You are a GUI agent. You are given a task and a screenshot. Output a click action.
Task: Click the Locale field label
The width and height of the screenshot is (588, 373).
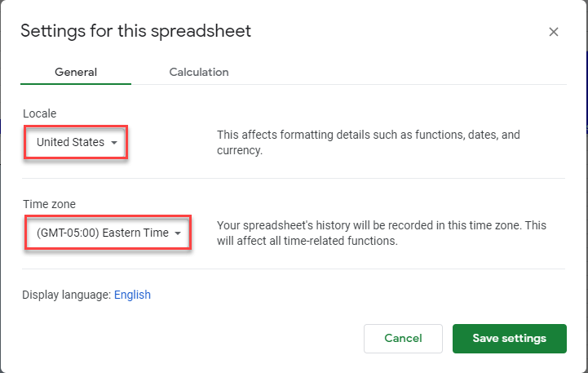(39, 113)
